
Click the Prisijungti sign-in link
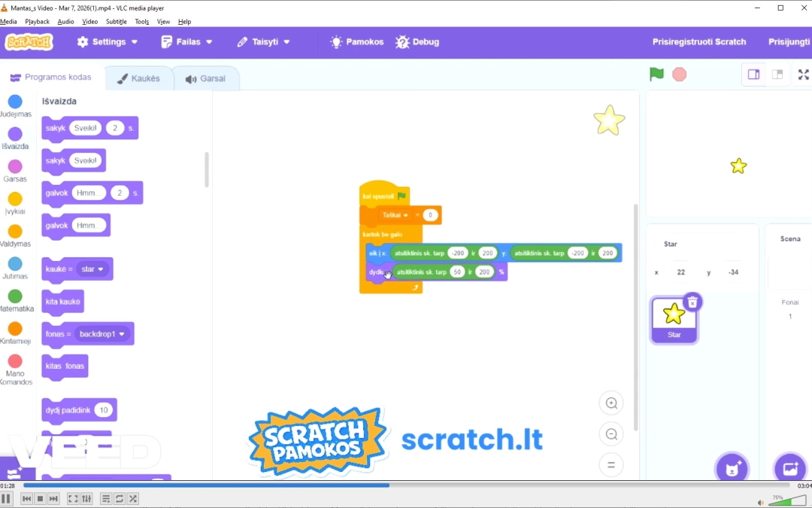pos(789,42)
